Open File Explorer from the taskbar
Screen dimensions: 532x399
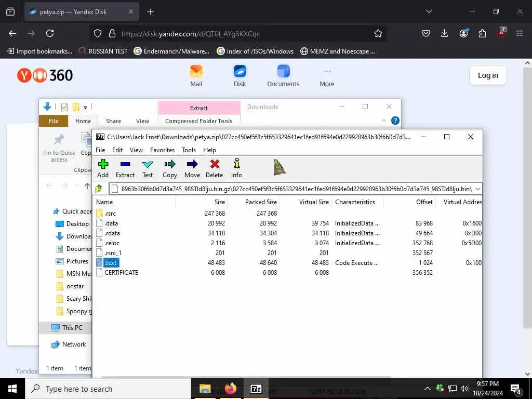205,389
